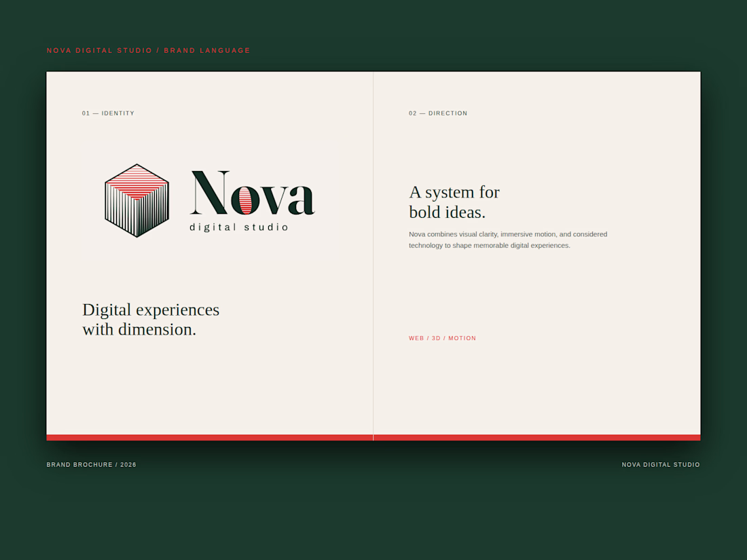The height and width of the screenshot is (560, 747).
Task: Click the 'digital studio' logo subtitle
Action: tap(238, 227)
